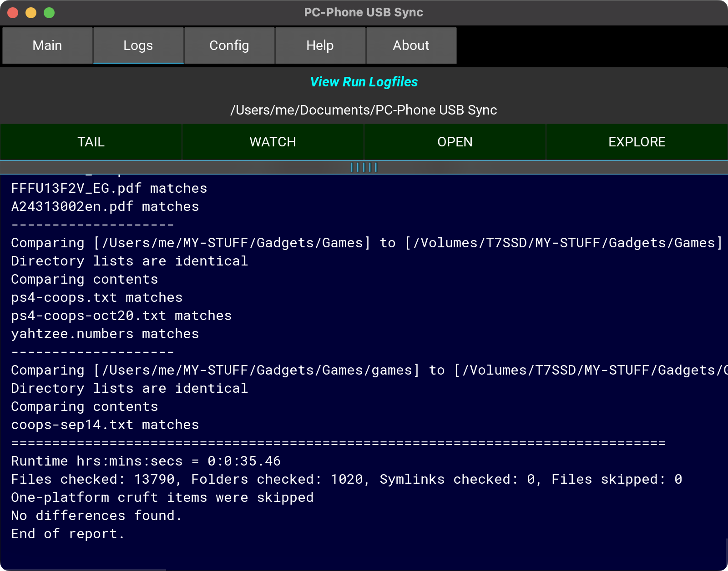Show the About tab

pos(411,45)
